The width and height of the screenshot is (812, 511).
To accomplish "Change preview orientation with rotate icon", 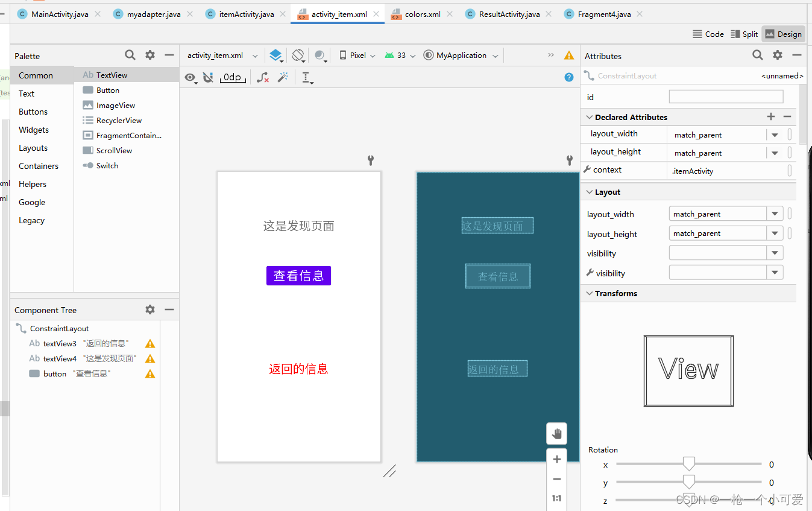I will (298, 55).
